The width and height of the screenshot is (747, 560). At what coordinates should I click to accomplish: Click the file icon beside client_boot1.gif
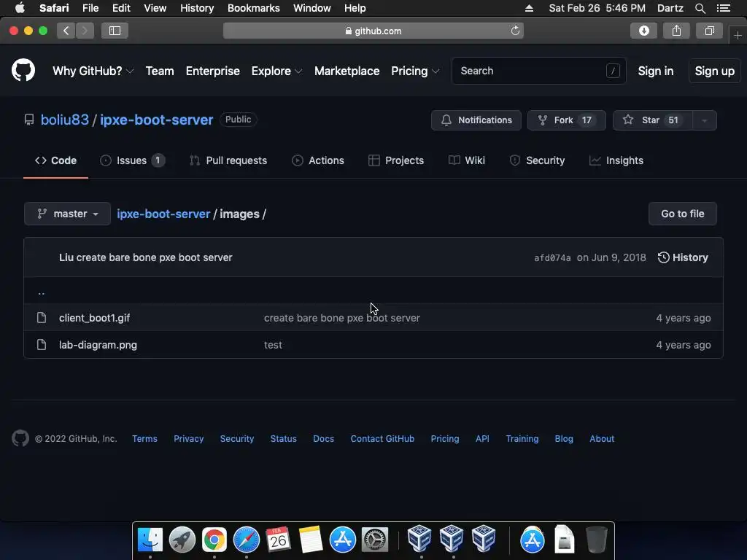coord(42,318)
